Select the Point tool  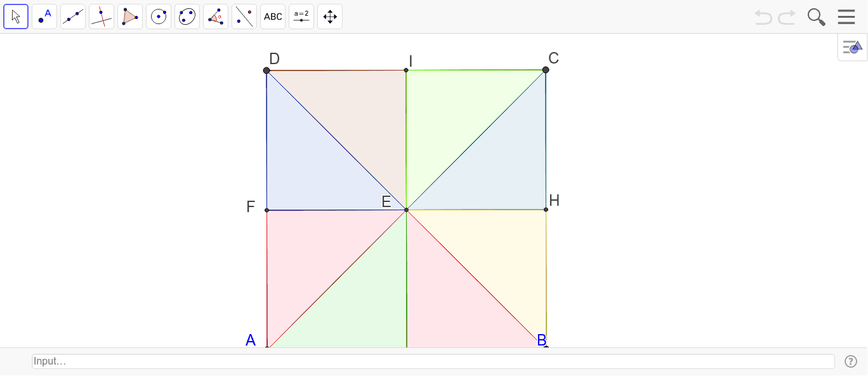click(44, 16)
